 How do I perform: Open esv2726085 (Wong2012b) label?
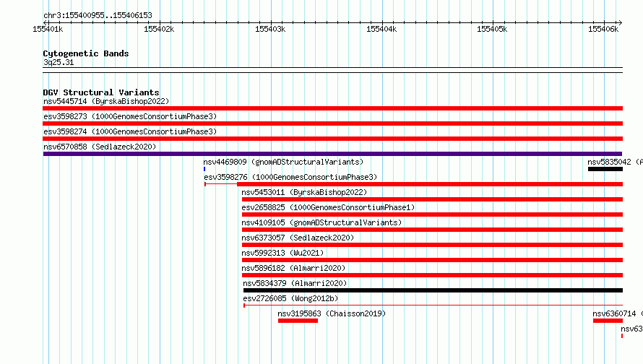coord(290,298)
